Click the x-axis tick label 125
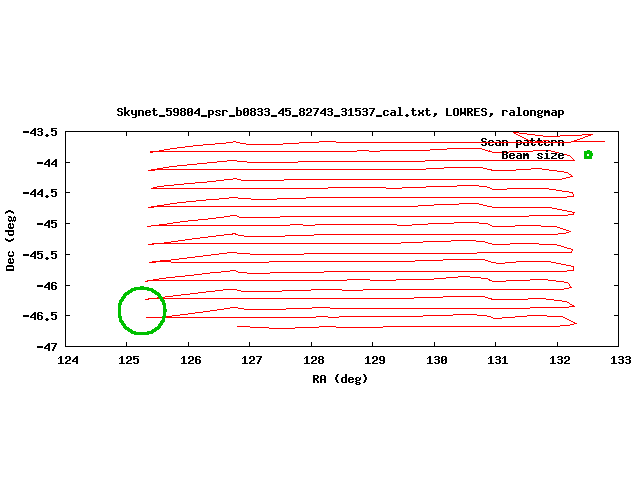The image size is (640, 480). click(129, 360)
